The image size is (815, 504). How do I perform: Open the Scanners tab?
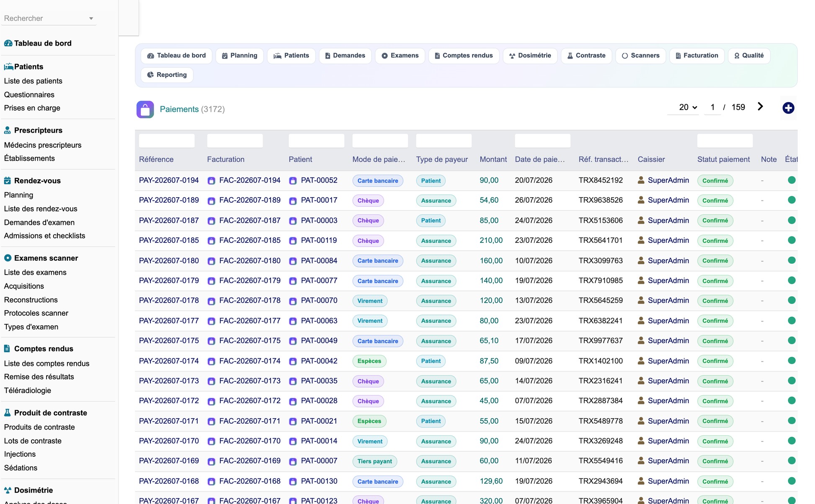641,56
